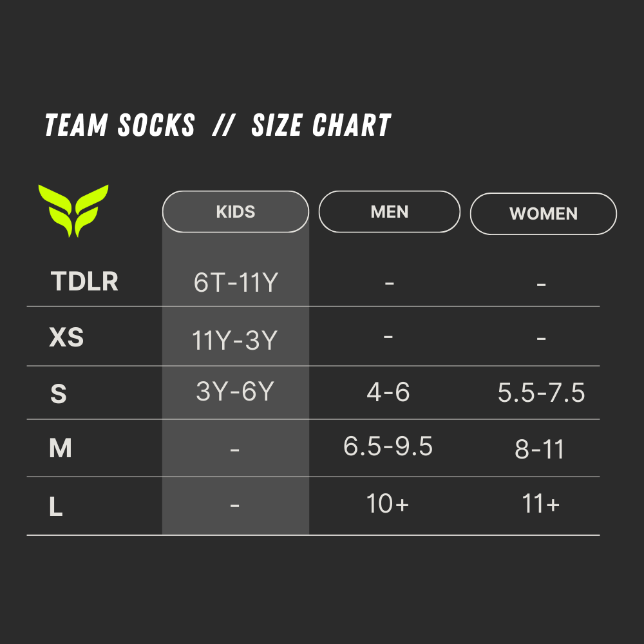The height and width of the screenshot is (644, 644).
Task: Click the TDLR size row label
Action: [x=84, y=281]
